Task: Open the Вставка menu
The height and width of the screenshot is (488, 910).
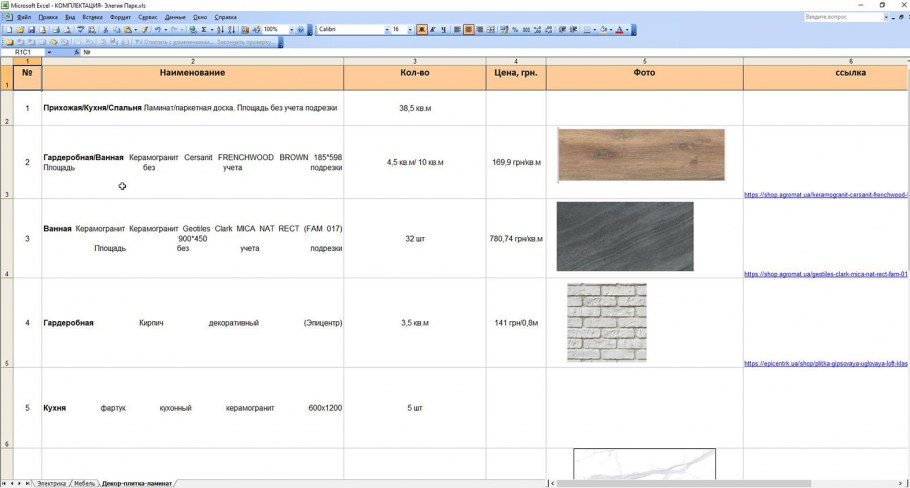Action: 92,17
